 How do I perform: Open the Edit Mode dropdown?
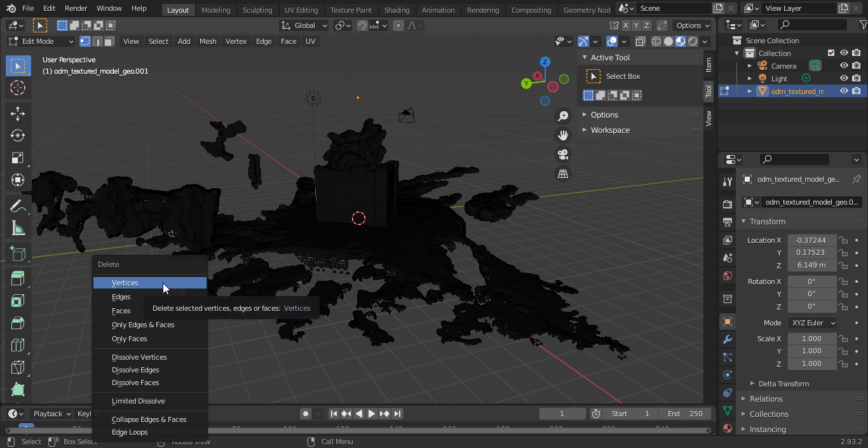point(41,41)
